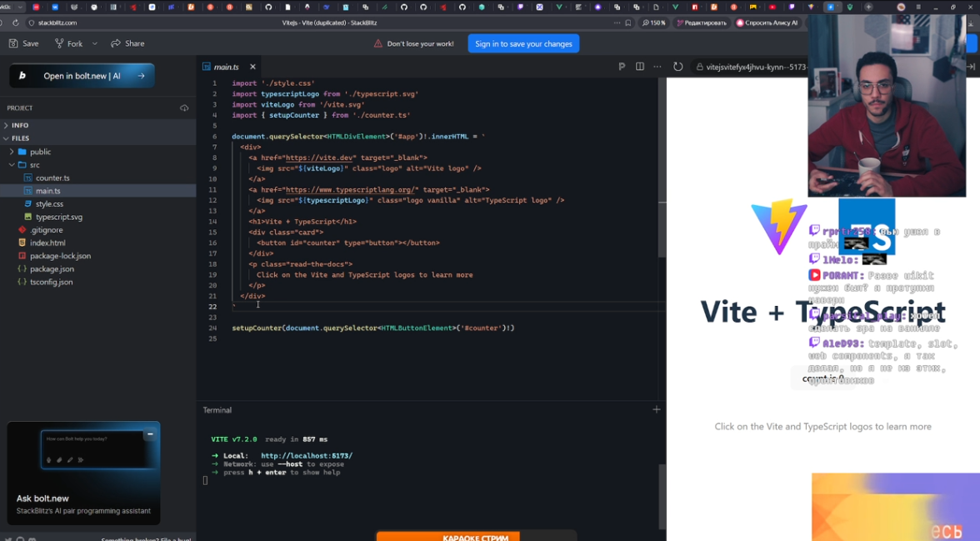Click the preview URL address field
980x541 pixels.
click(750, 67)
